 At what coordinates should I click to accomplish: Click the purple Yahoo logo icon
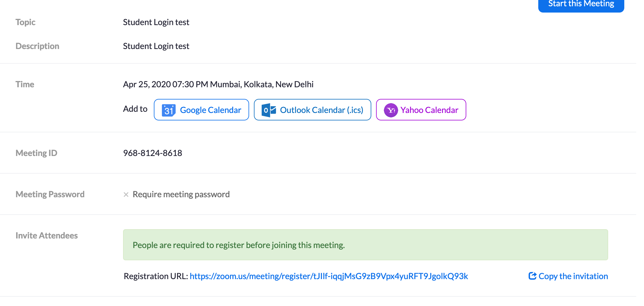click(x=391, y=110)
